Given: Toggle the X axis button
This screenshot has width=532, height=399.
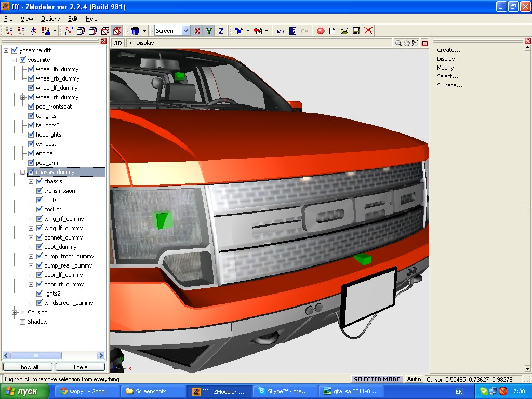Looking at the screenshot, I should click(197, 31).
